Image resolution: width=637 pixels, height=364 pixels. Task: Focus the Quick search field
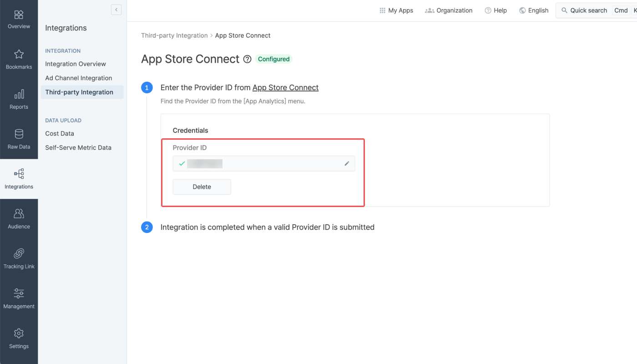[597, 10]
